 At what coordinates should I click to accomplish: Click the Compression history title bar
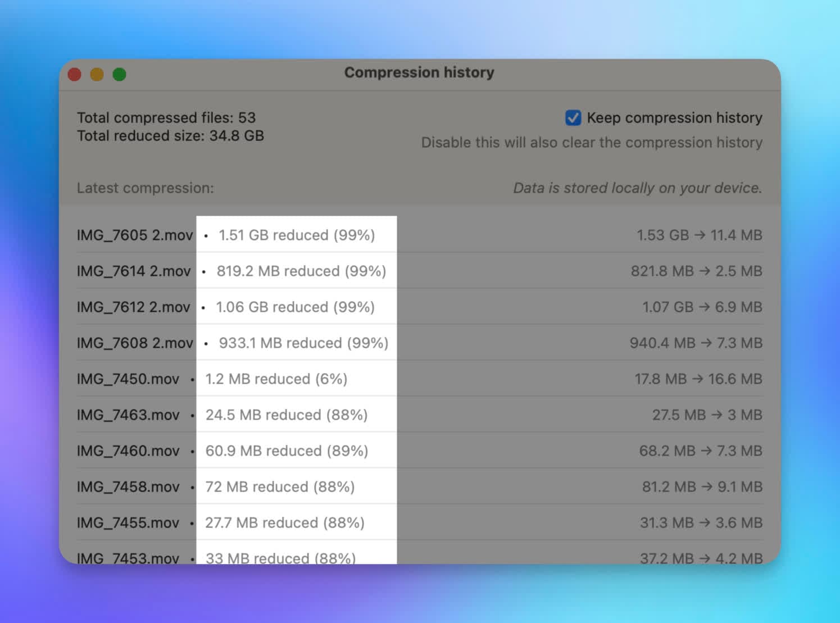(419, 72)
